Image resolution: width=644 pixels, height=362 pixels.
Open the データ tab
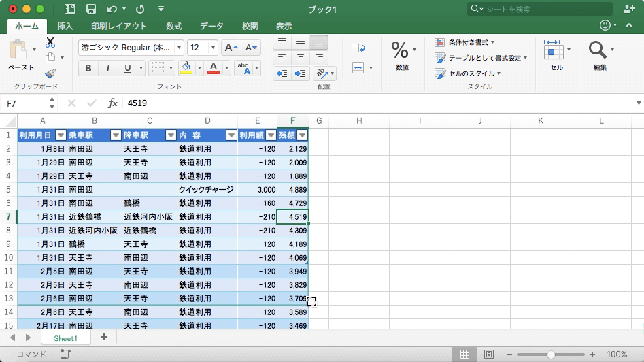tap(212, 27)
